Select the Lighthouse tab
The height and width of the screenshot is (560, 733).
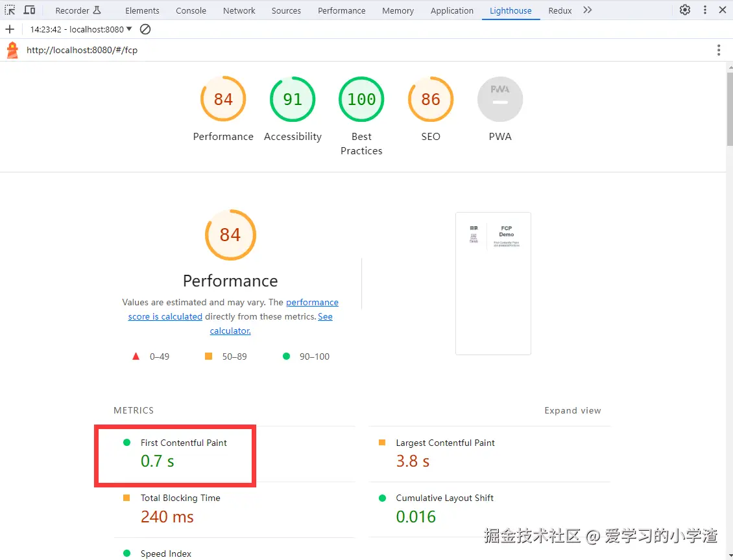[x=511, y=10]
